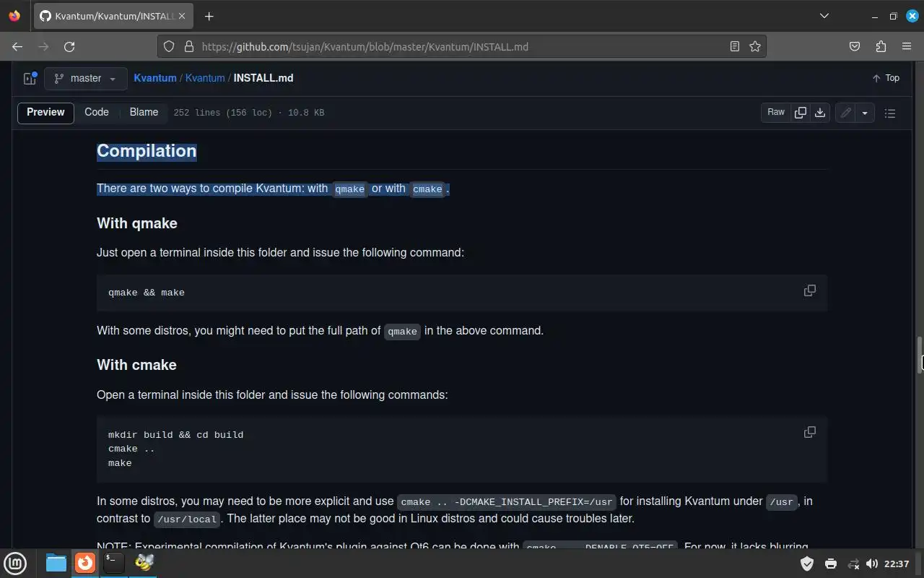Open tracking protection shield icon
The image size is (924, 578).
pos(169,46)
